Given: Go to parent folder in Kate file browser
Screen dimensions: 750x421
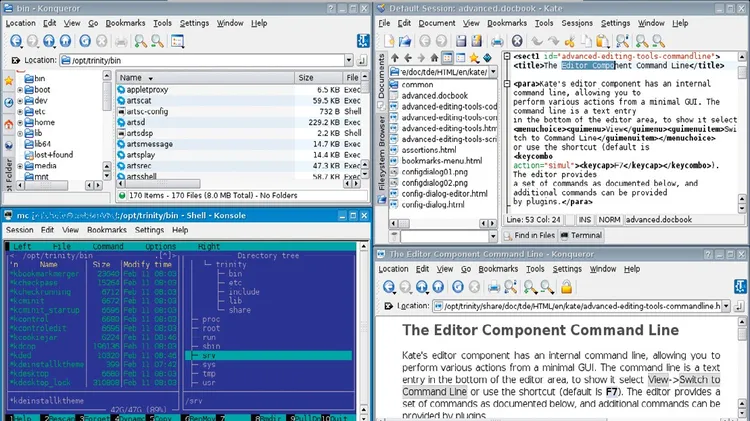Looking at the screenshot, I should point(395,58).
